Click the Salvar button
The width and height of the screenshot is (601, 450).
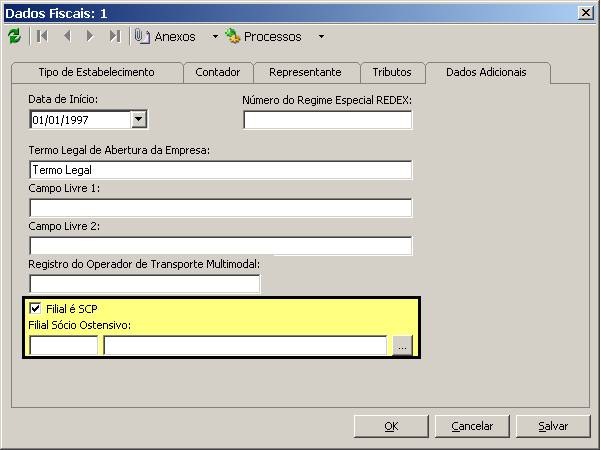coord(553,426)
